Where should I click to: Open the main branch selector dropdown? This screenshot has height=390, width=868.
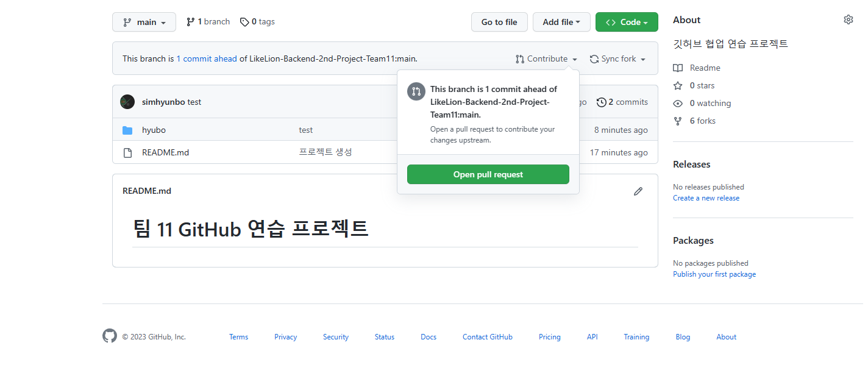coord(144,21)
